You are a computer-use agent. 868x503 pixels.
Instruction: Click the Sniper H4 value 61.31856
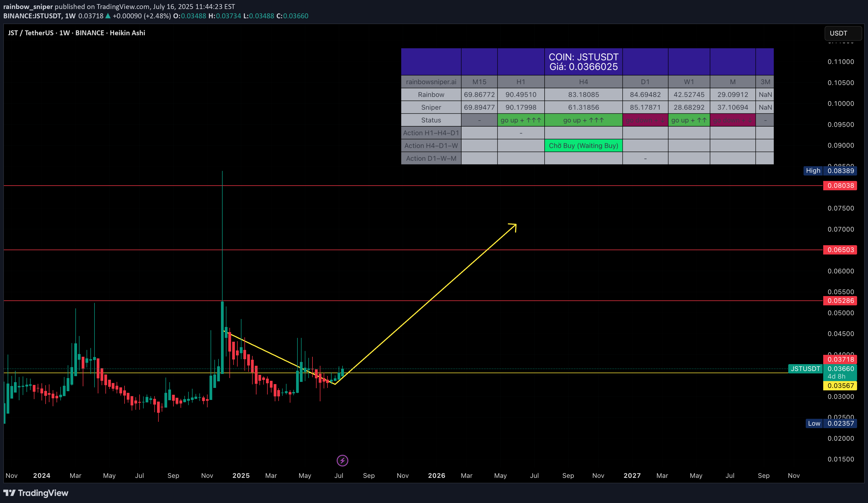[583, 107]
